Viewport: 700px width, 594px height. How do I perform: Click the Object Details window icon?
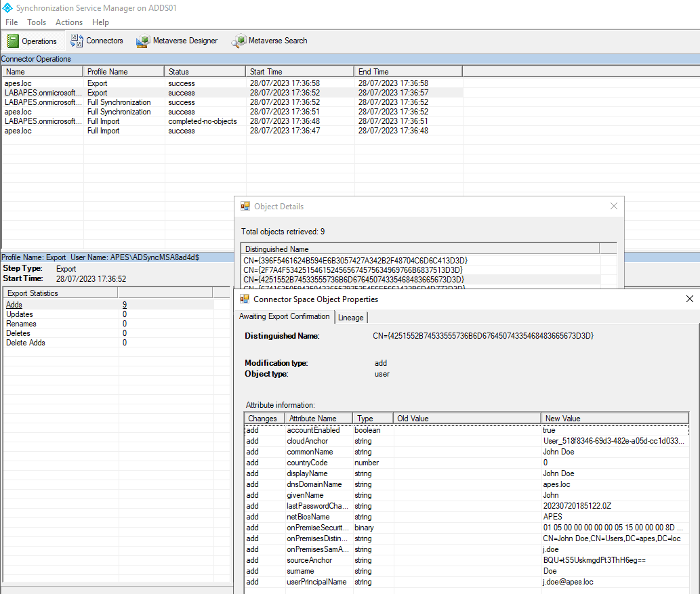coord(245,207)
